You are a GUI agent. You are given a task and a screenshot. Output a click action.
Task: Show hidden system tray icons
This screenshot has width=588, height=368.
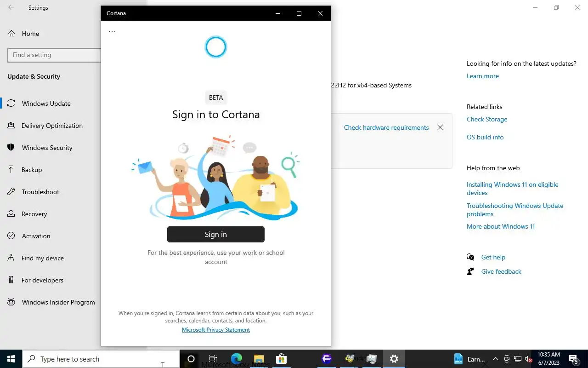coord(496,359)
